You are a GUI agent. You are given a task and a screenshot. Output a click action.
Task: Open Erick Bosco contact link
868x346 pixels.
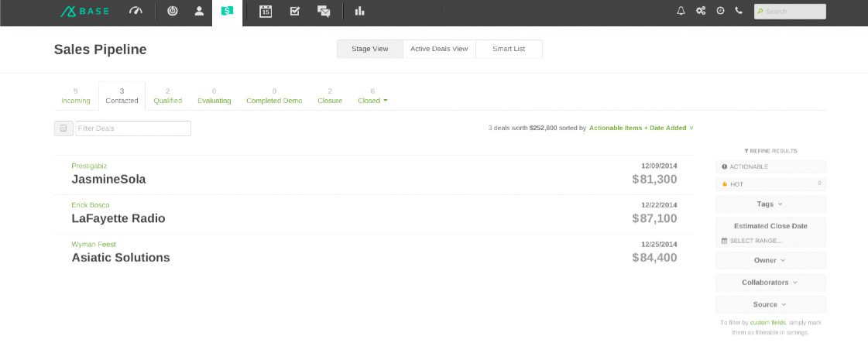tap(91, 205)
